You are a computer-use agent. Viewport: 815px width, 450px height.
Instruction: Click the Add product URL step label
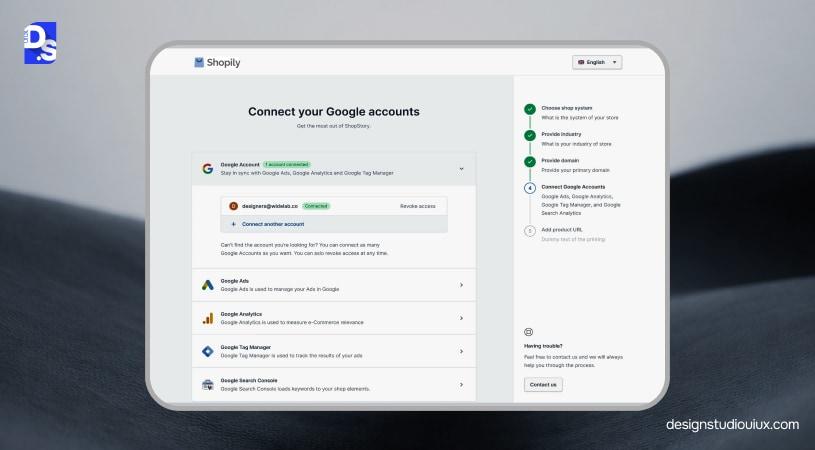click(x=562, y=230)
